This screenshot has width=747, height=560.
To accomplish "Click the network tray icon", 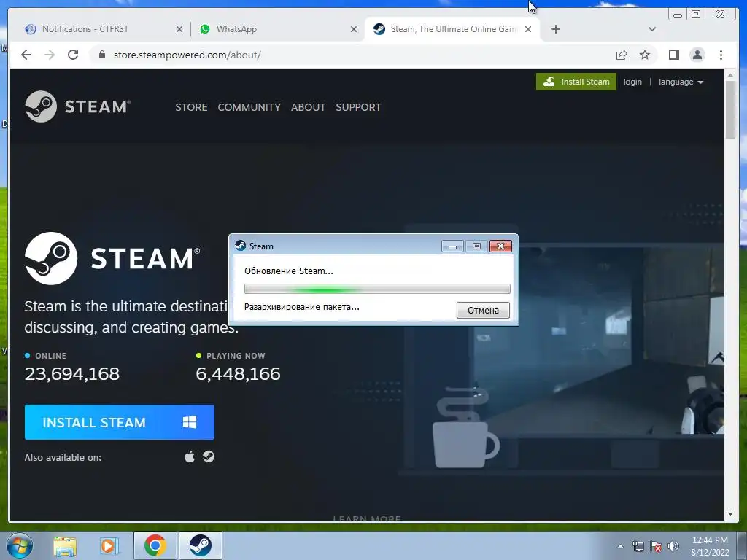I will (638, 547).
